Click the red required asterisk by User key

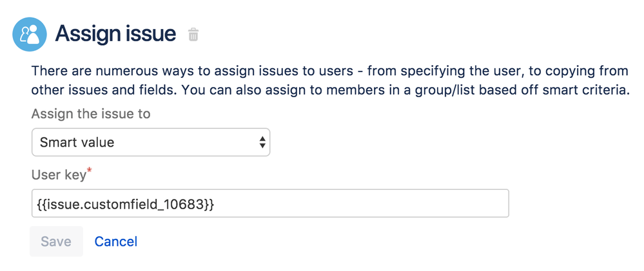tap(89, 171)
